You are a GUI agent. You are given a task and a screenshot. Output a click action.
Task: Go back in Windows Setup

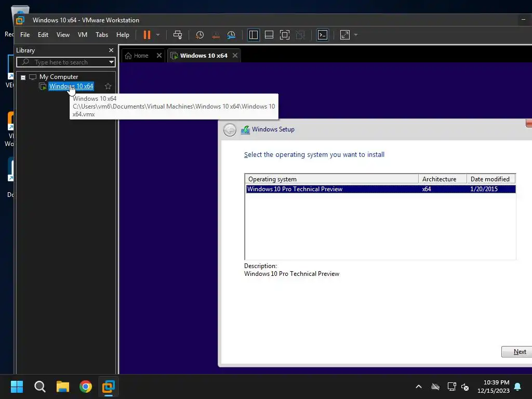(x=230, y=129)
